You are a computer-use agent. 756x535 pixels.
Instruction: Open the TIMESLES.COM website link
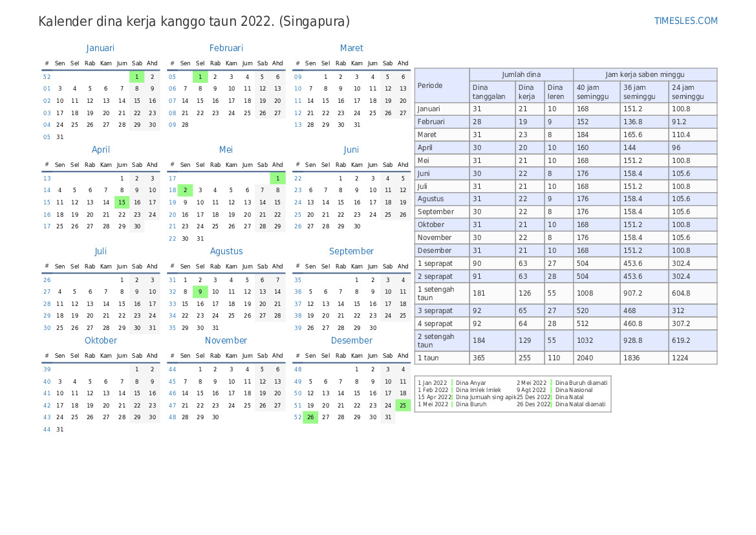click(686, 21)
